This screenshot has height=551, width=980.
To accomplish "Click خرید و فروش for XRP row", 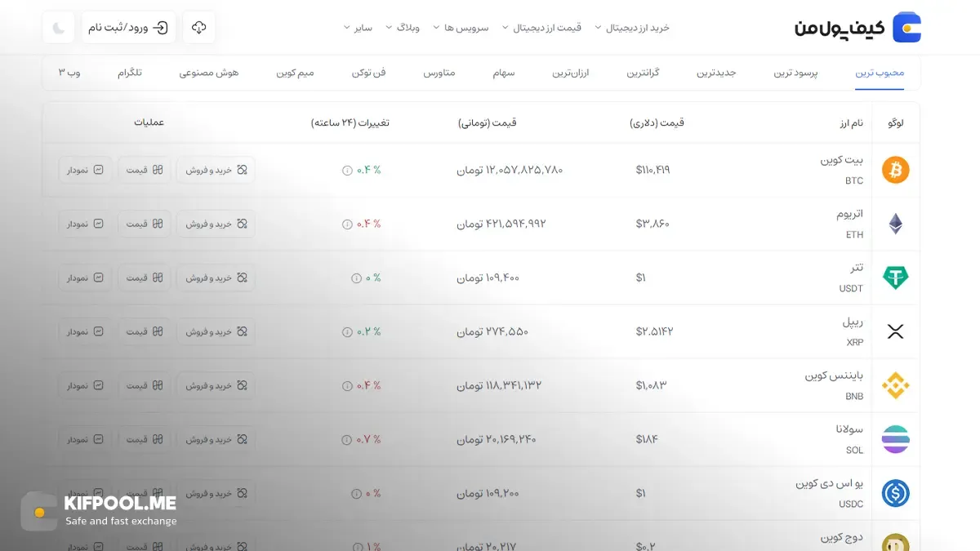I will point(216,331).
